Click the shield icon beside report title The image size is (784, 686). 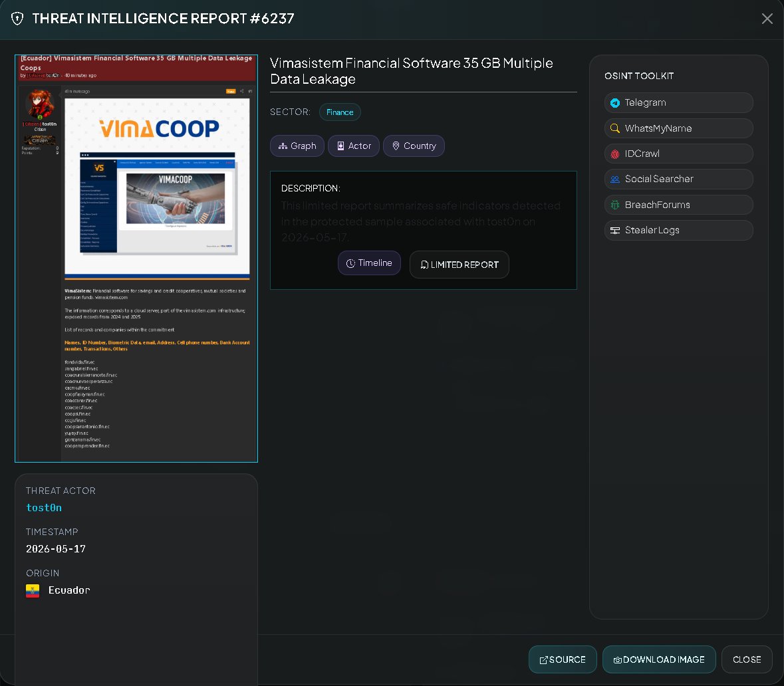coord(17,19)
